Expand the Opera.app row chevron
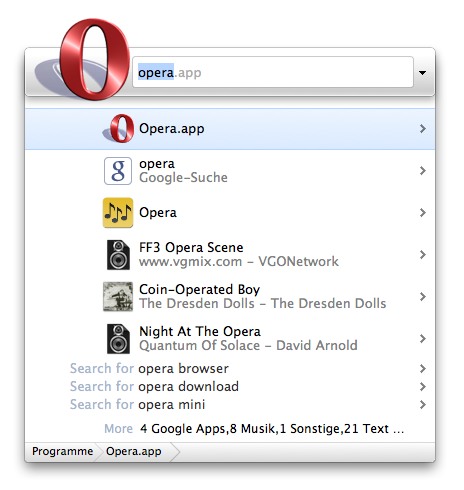This screenshot has width=464, height=490. coord(423,129)
